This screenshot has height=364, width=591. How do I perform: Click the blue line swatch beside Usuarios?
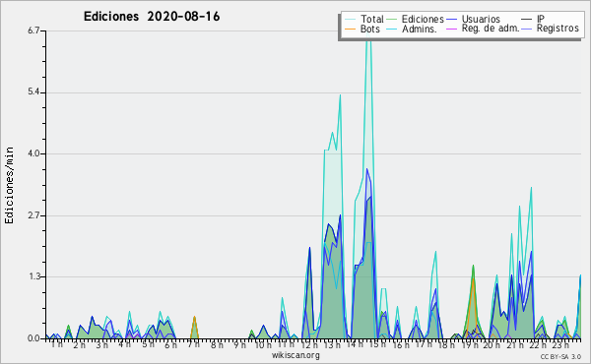click(x=451, y=20)
